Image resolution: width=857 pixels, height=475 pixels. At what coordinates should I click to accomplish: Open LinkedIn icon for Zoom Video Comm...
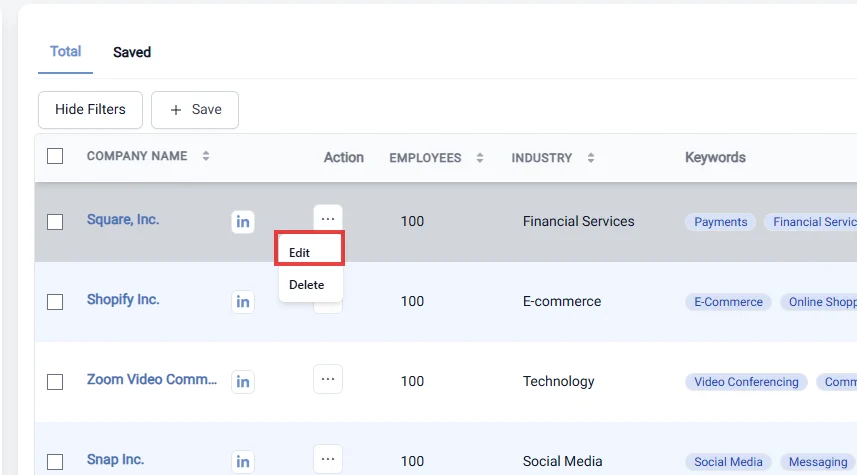(243, 382)
